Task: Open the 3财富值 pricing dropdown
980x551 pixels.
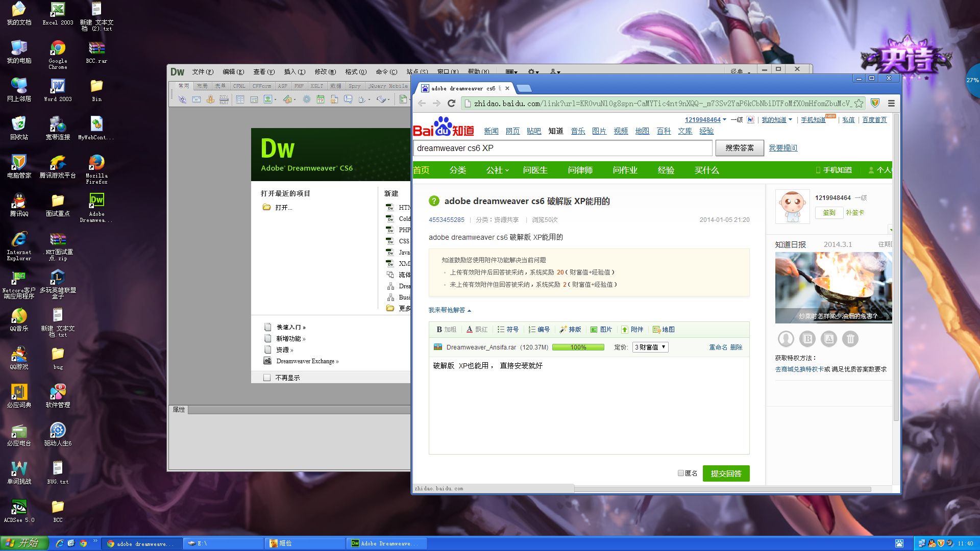Action: tap(649, 347)
